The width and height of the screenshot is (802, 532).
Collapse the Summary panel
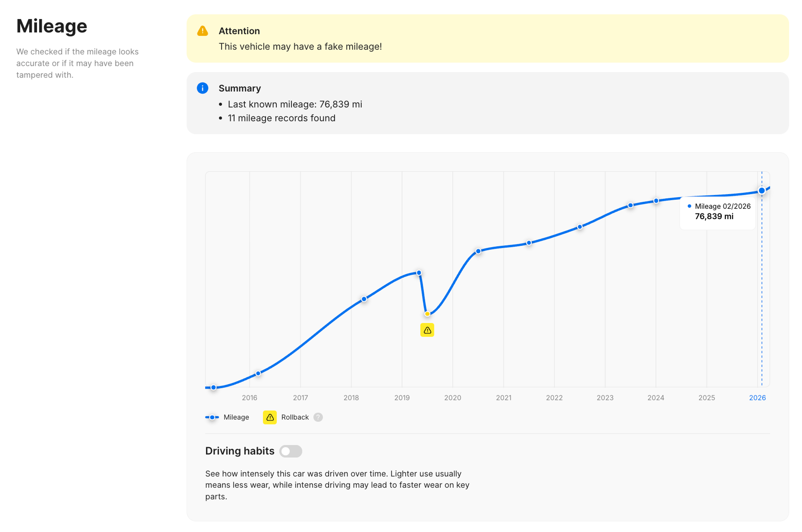[x=240, y=88]
